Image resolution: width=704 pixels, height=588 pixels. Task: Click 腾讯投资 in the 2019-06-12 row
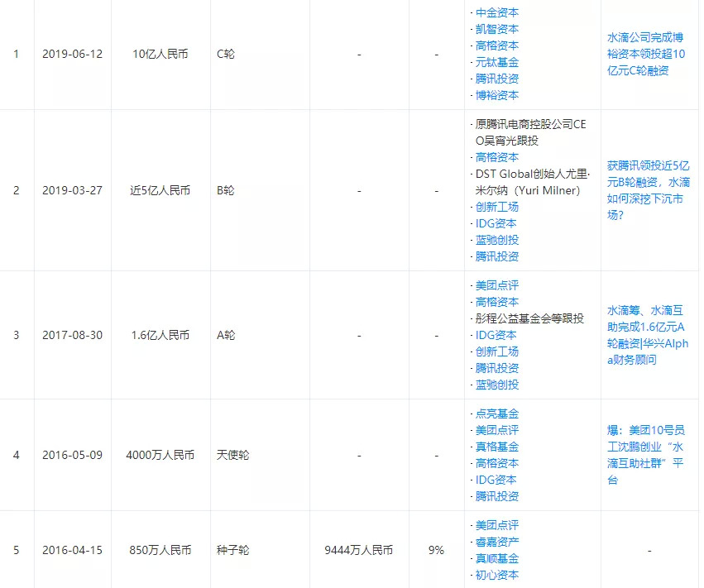click(497, 79)
